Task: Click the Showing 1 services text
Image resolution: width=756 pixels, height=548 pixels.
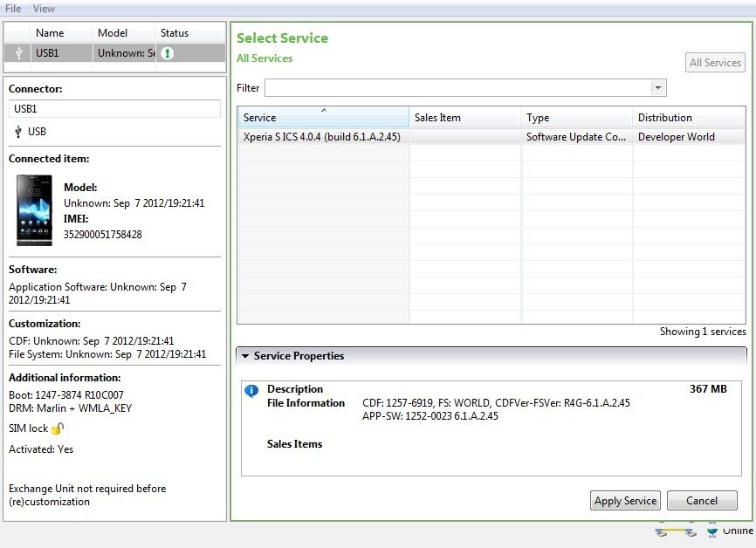Action: (703, 332)
